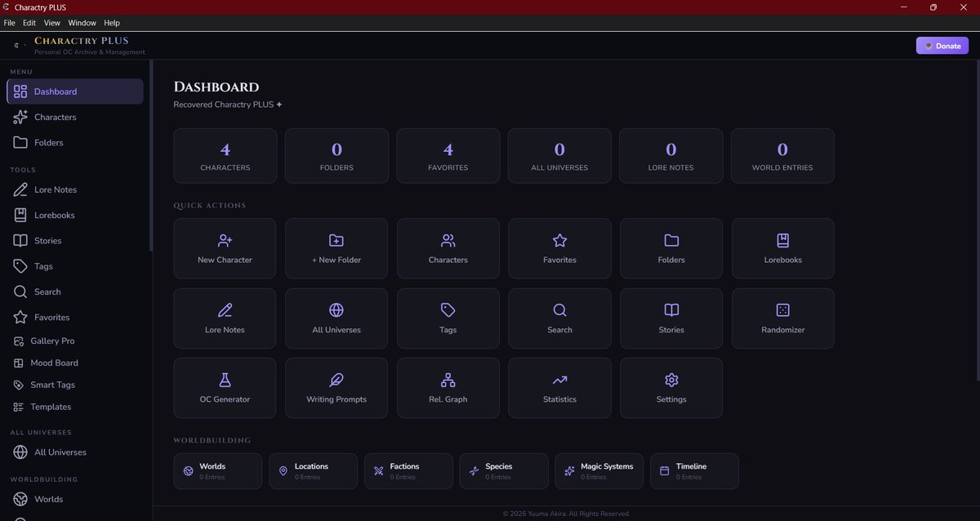
Task: Open Worlds in the sidebar
Action: coord(75,499)
